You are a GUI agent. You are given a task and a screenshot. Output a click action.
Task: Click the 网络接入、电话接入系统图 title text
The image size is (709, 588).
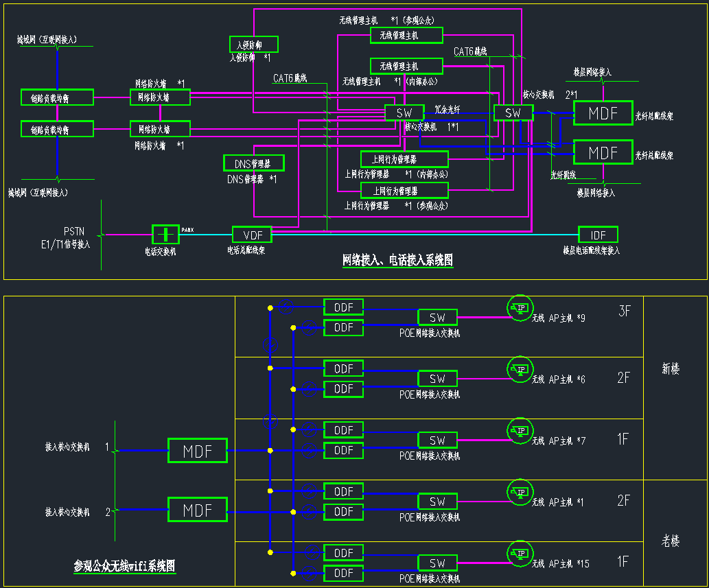coord(397,260)
